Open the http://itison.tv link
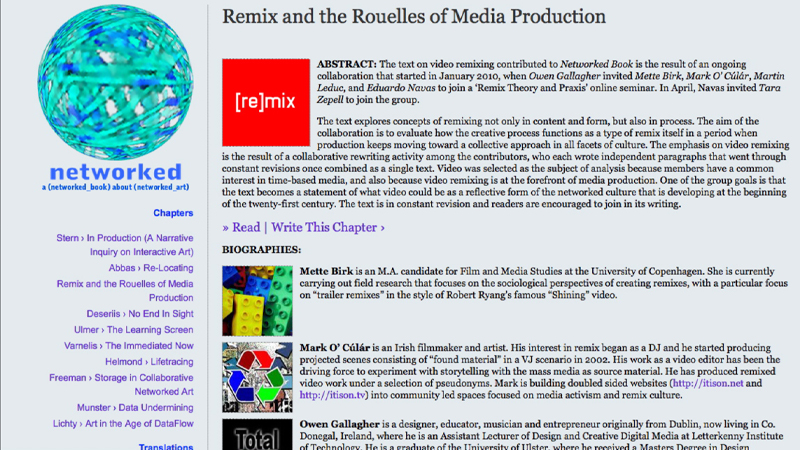Image resolution: width=800 pixels, height=450 pixels. [333, 395]
